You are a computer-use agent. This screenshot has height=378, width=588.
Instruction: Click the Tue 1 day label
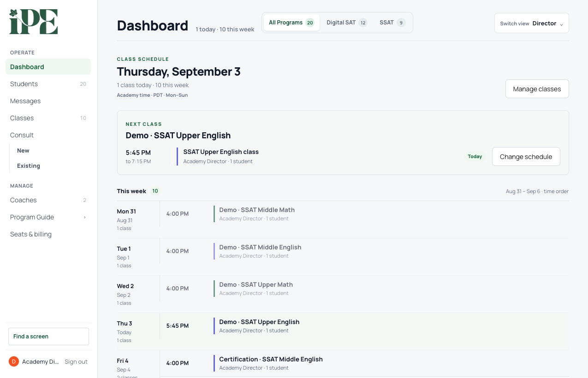tap(124, 249)
